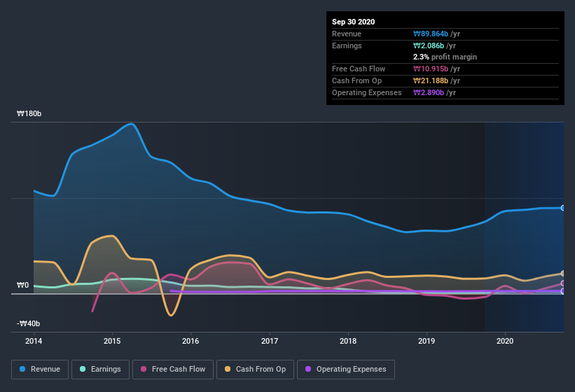The height and width of the screenshot is (392, 575).
Task: Click the Operating Expenses endpoint marker
Action: (563, 291)
